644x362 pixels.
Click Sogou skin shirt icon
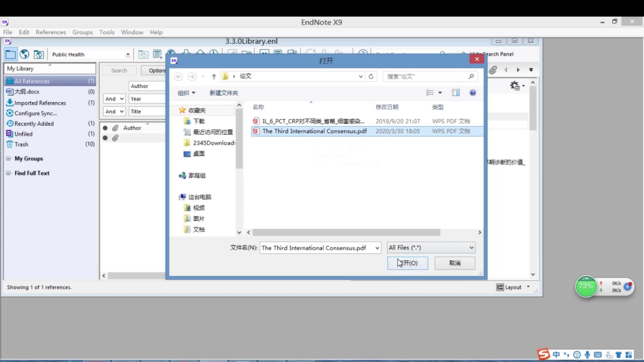pos(619,355)
